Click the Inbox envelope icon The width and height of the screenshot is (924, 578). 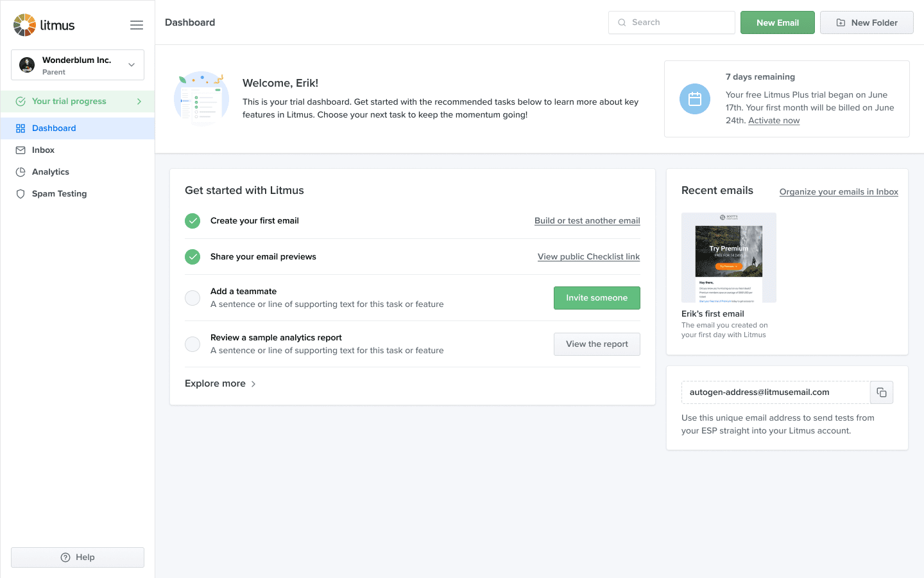coord(21,150)
